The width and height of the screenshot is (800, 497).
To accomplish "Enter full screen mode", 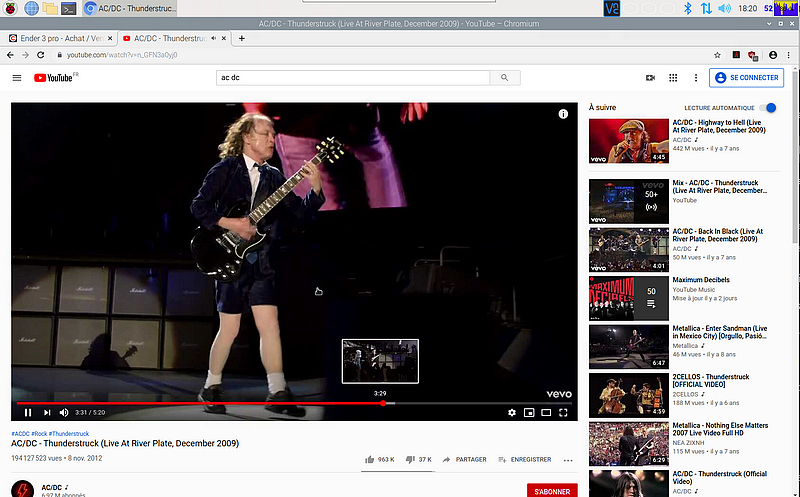I will (563, 412).
